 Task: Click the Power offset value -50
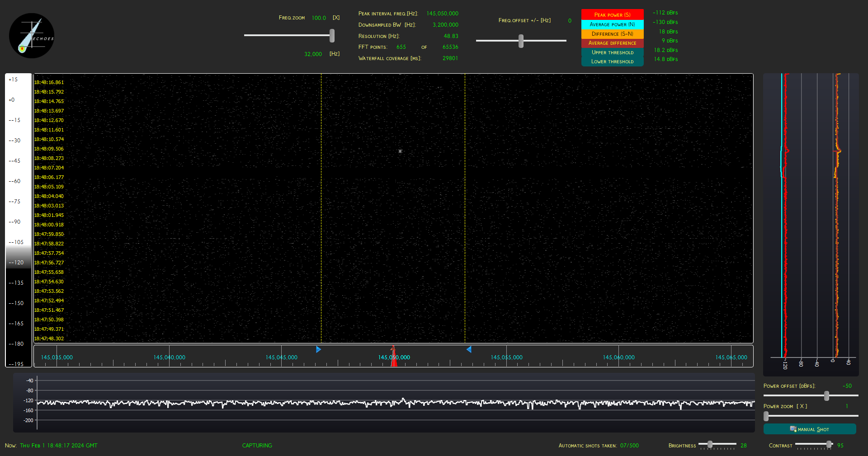click(x=847, y=386)
